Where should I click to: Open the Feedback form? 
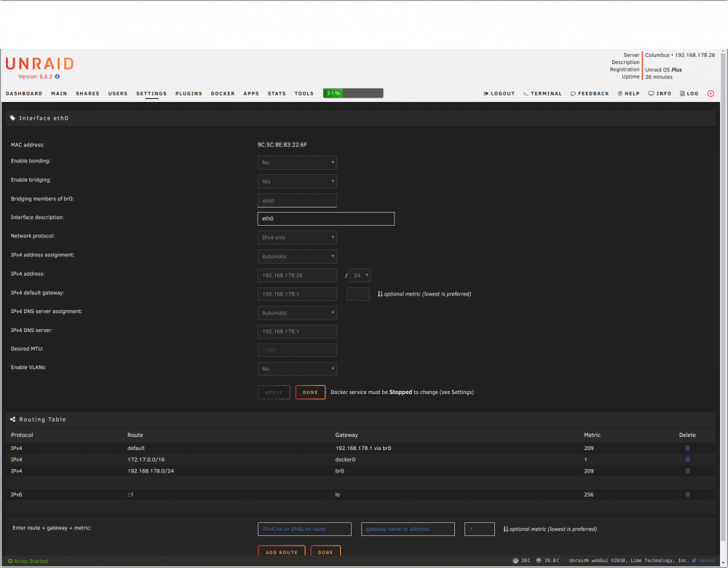590,93
